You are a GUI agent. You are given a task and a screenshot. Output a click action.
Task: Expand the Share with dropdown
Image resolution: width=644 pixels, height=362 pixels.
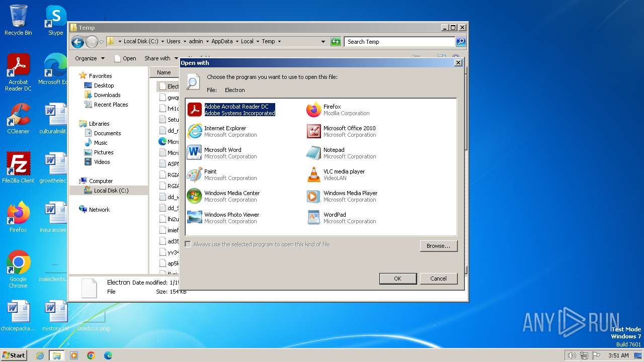click(161, 58)
